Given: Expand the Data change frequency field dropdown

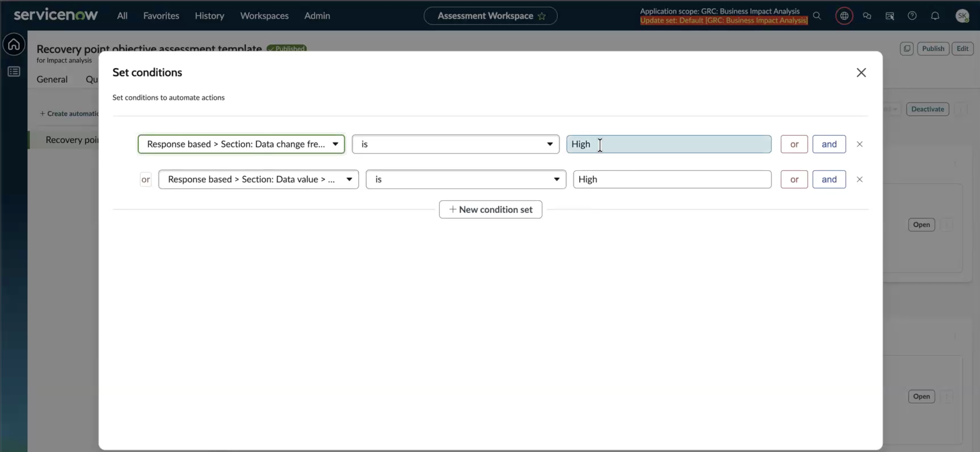Looking at the screenshot, I should (x=241, y=144).
